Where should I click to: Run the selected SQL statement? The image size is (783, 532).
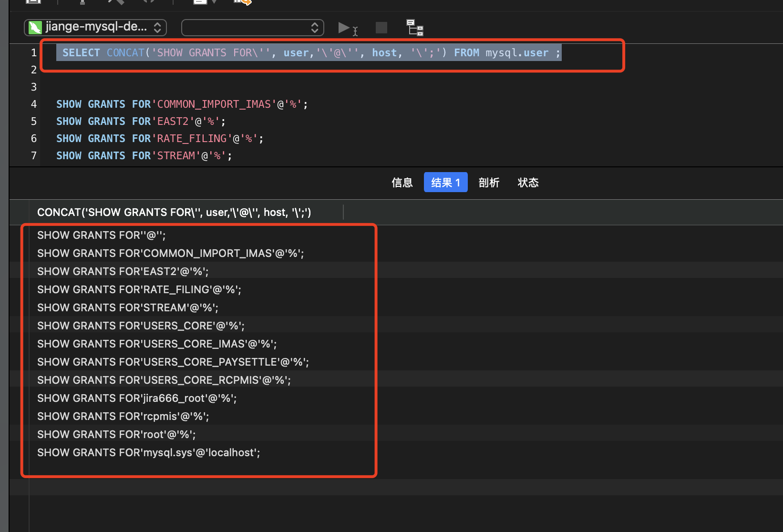pyautogui.click(x=344, y=28)
